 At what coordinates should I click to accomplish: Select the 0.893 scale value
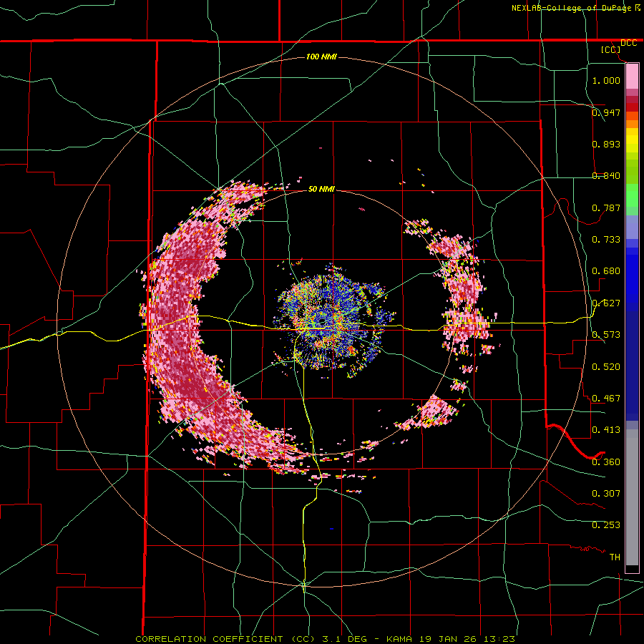click(606, 144)
